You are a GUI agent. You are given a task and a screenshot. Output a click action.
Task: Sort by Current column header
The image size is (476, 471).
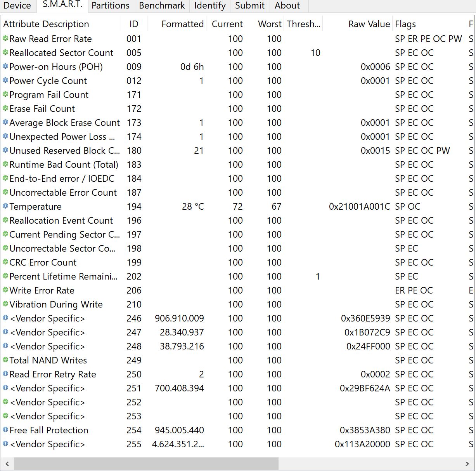(226, 24)
